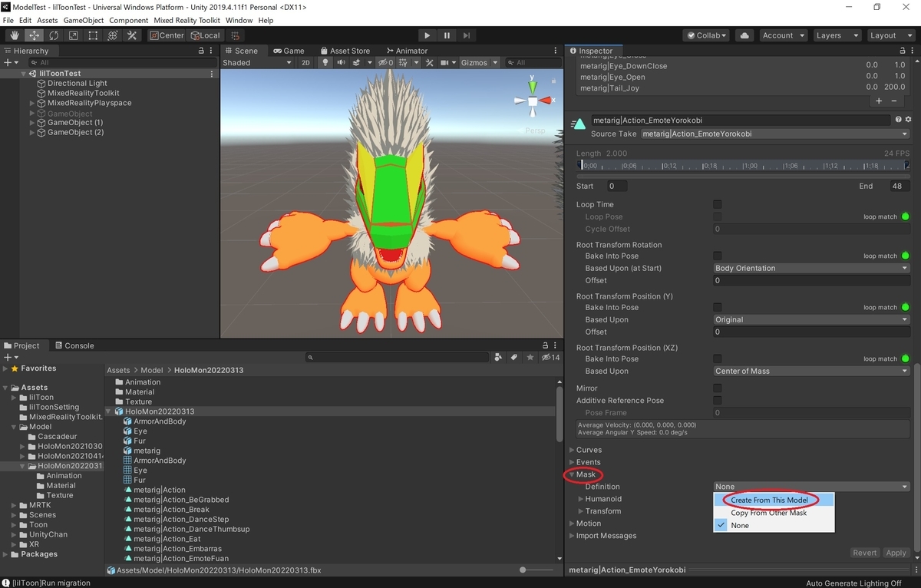Open animation clip help icon
The image size is (921, 588).
pyautogui.click(x=898, y=120)
